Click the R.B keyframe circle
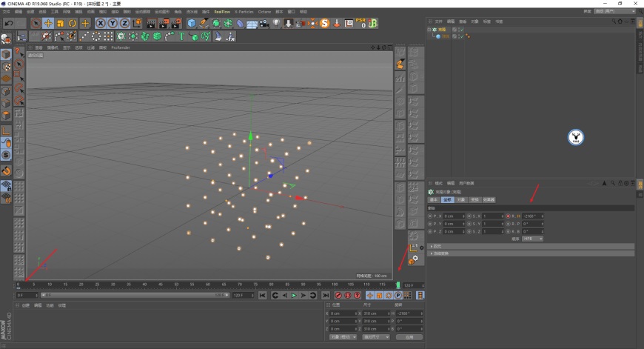The height and width of the screenshot is (349, 644). point(508,231)
